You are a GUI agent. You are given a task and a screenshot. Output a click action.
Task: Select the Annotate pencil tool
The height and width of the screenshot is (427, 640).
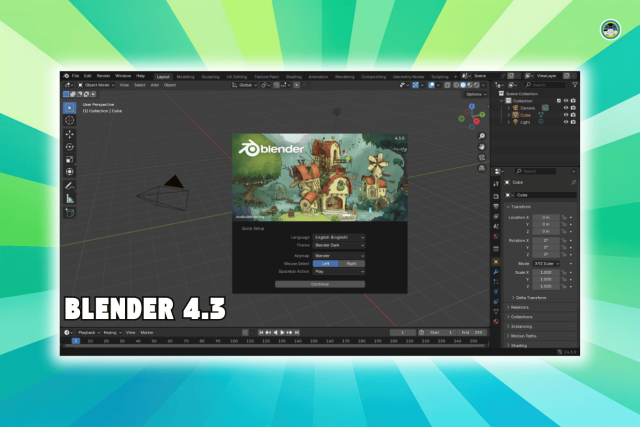pos(69,185)
